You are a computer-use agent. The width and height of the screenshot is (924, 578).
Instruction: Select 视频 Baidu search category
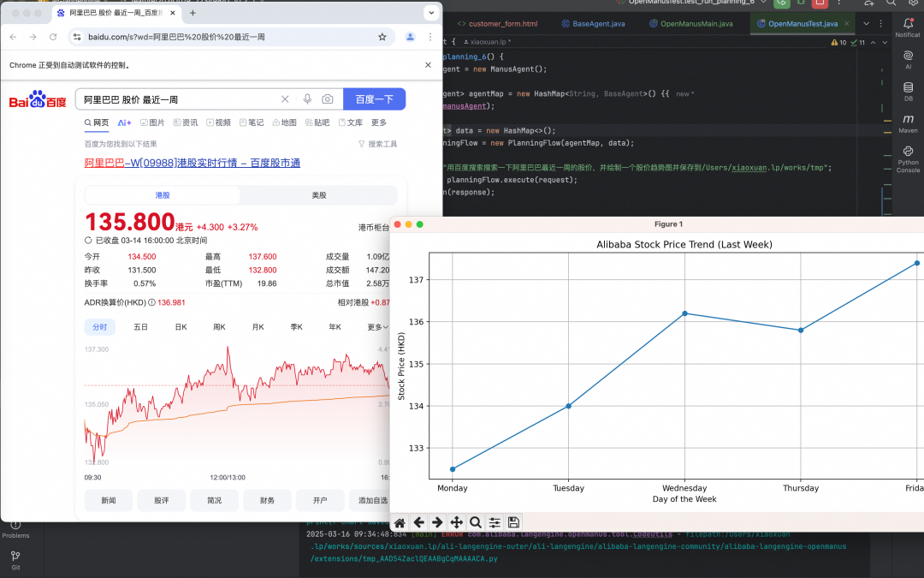219,122
